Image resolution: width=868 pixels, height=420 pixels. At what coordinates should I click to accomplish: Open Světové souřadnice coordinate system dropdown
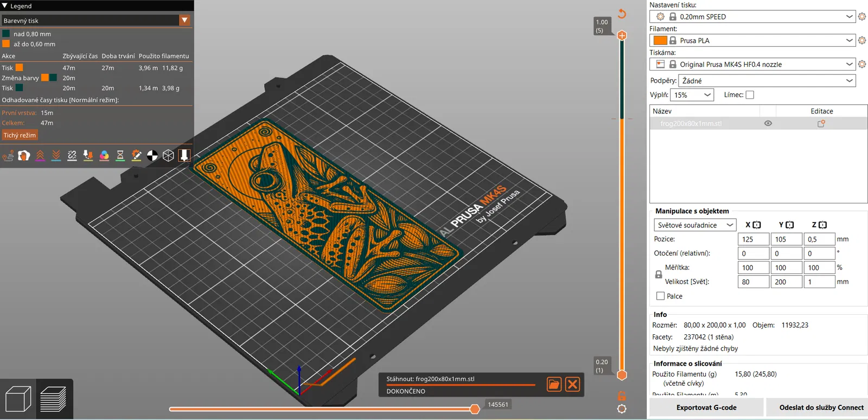coord(695,225)
